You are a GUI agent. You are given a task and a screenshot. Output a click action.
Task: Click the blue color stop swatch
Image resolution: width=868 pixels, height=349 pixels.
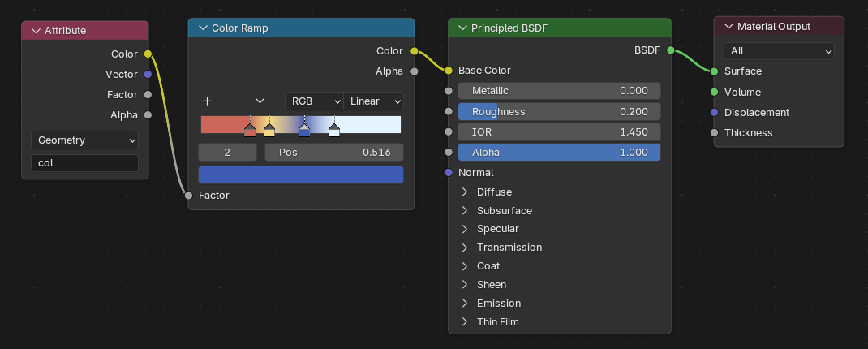pos(300,175)
